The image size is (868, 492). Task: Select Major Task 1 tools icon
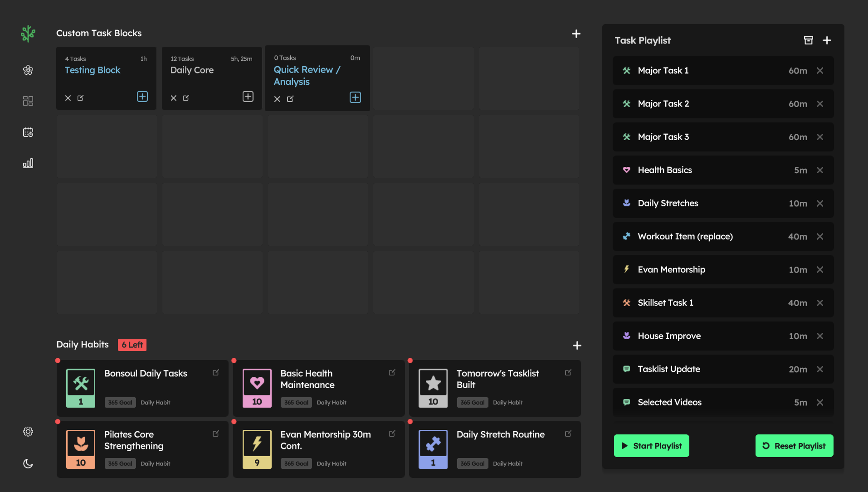click(626, 71)
